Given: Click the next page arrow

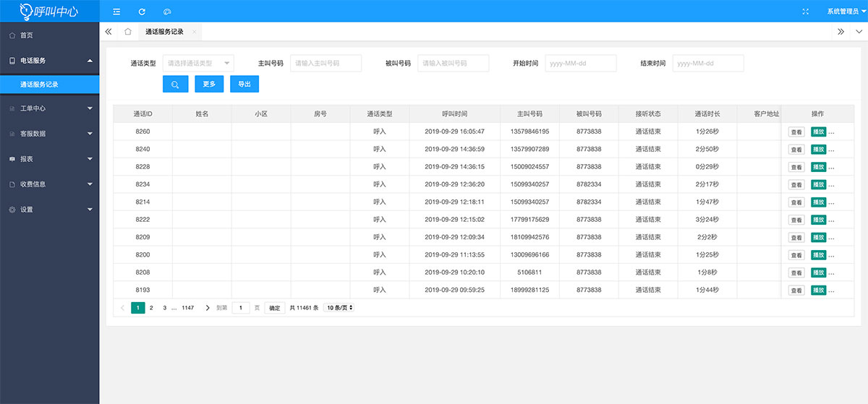Looking at the screenshot, I should click(x=208, y=307).
